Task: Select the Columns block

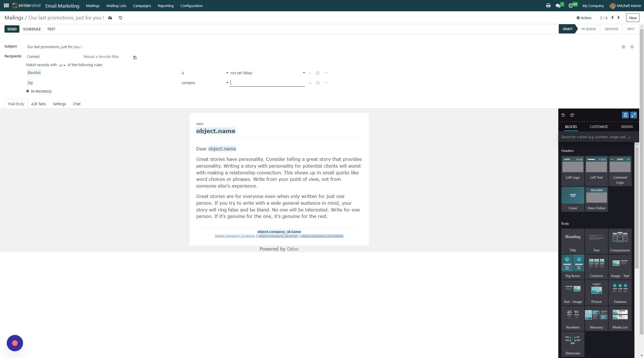Action: (596, 267)
